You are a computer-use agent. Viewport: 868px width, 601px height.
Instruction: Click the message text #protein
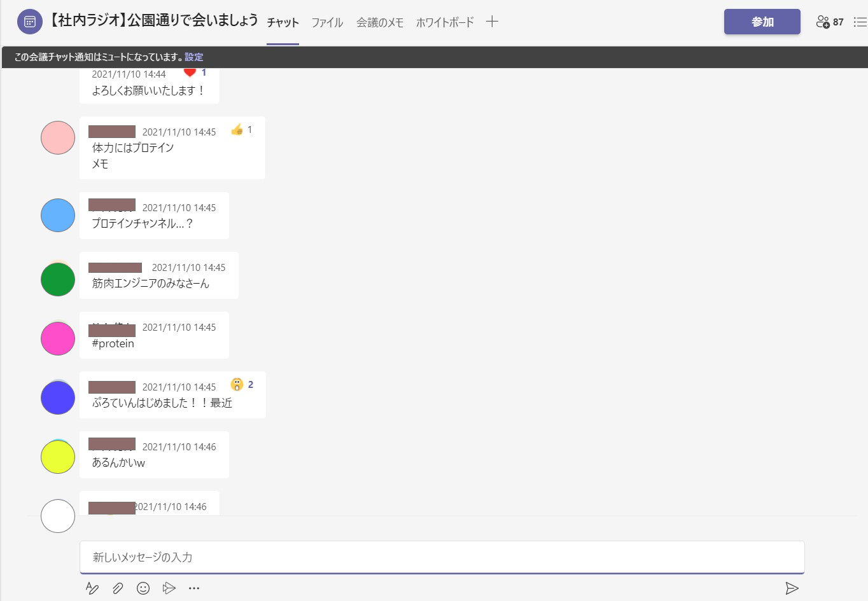click(113, 343)
